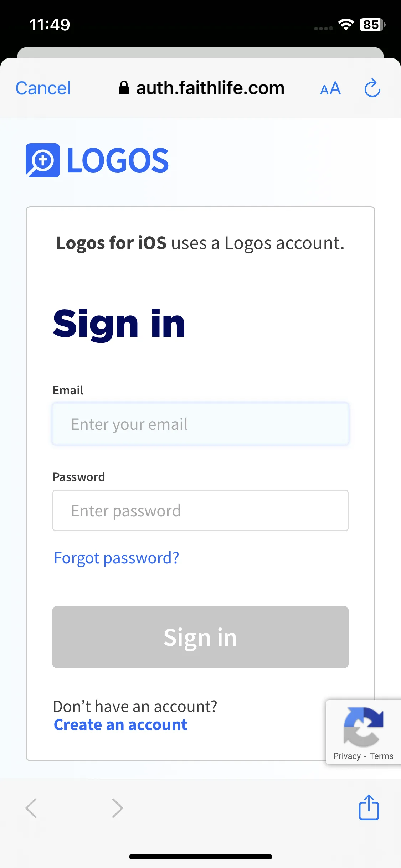Open the AA text size menu
The height and width of the screenshot is (868, 401).
click(x=330, y=88)
